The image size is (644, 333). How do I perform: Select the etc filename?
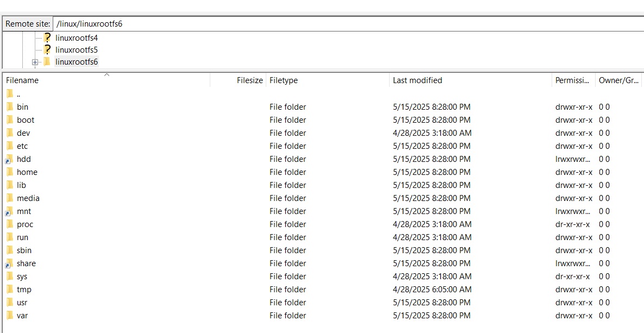point(22,146)
